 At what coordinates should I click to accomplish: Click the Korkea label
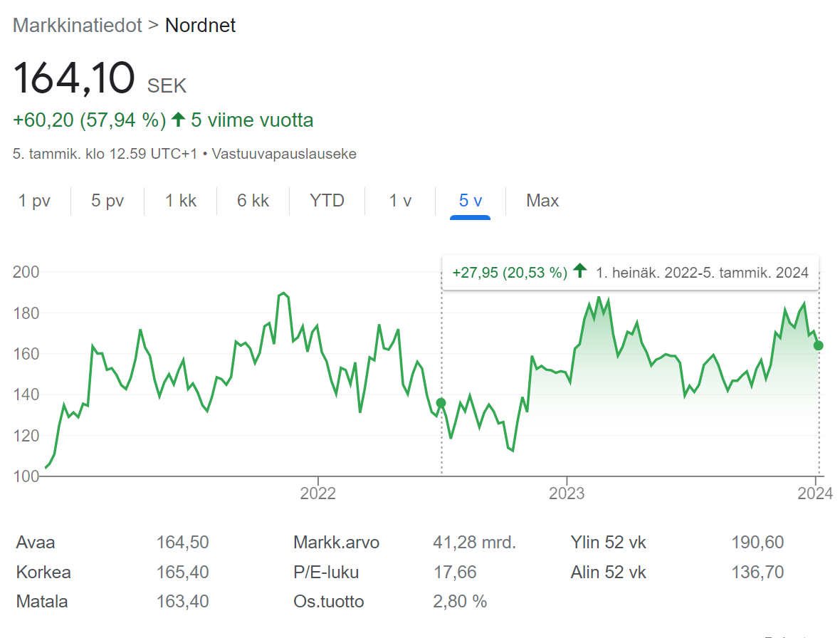point(43,572)
